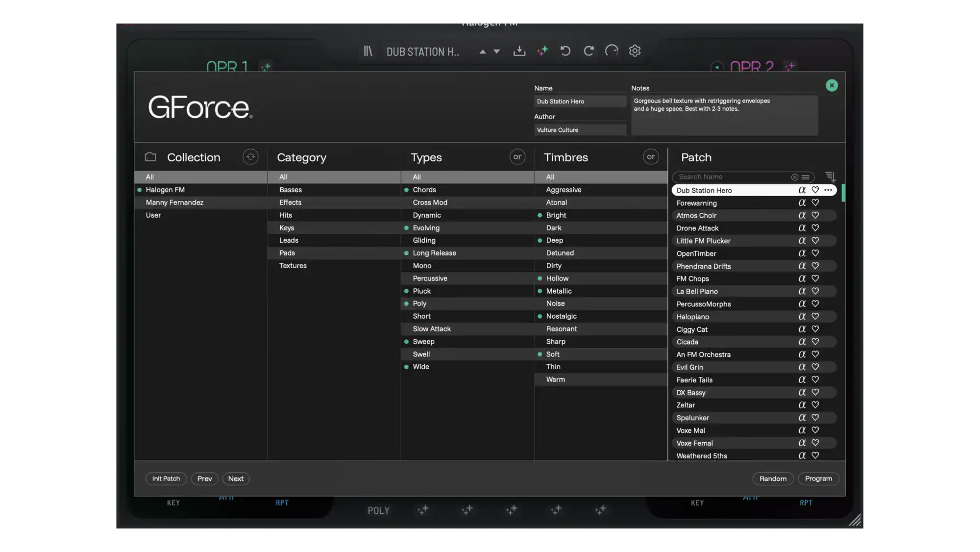Select User collection
The height and width of the screenshot is (552, 980).
tap(201, 215)
